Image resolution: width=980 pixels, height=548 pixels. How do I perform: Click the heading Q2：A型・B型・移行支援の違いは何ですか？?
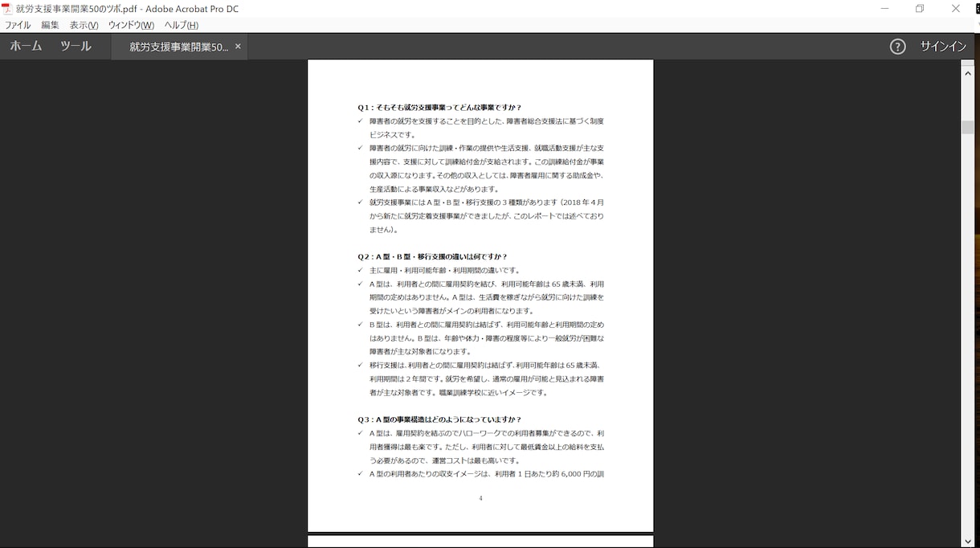[x=432, y=257]
